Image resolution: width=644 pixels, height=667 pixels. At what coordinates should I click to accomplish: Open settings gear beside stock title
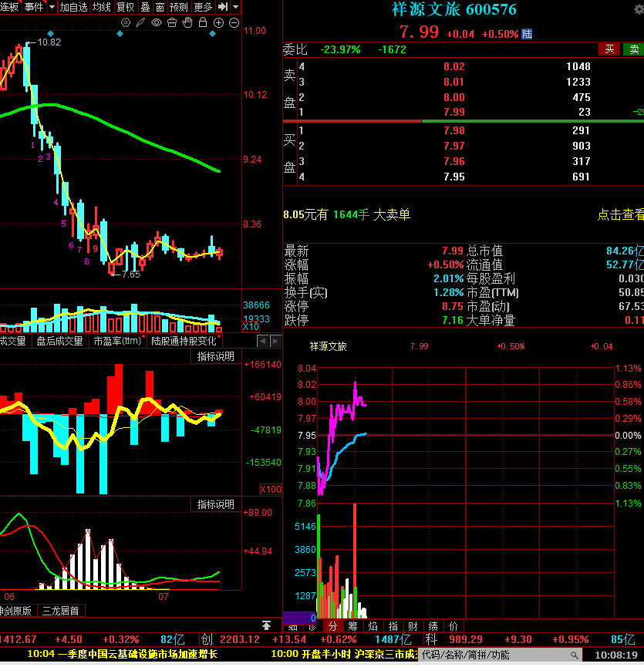(639, 9)
